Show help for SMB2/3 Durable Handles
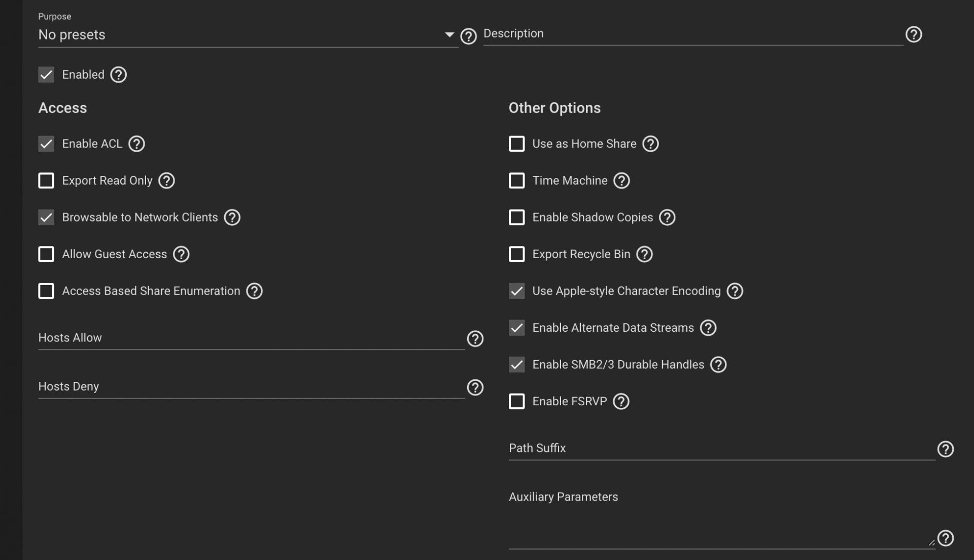The image size is (974, 560). [719, 365]
